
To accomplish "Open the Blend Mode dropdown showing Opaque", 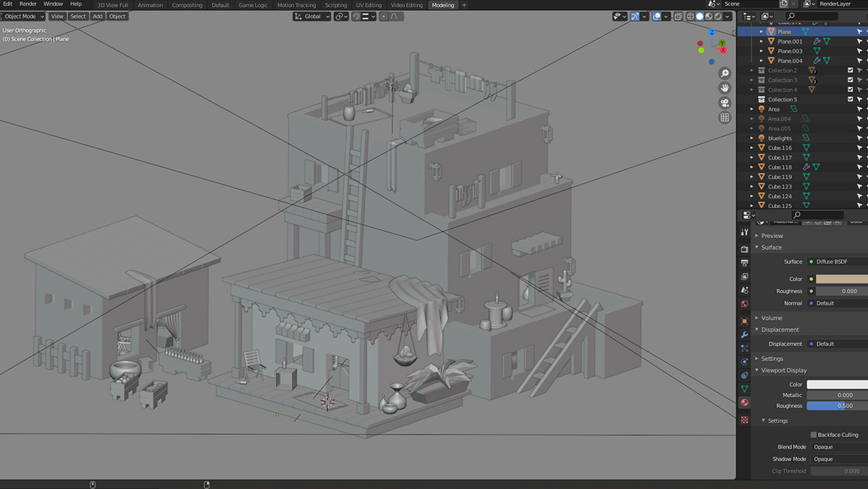I will tap(837, 447).
